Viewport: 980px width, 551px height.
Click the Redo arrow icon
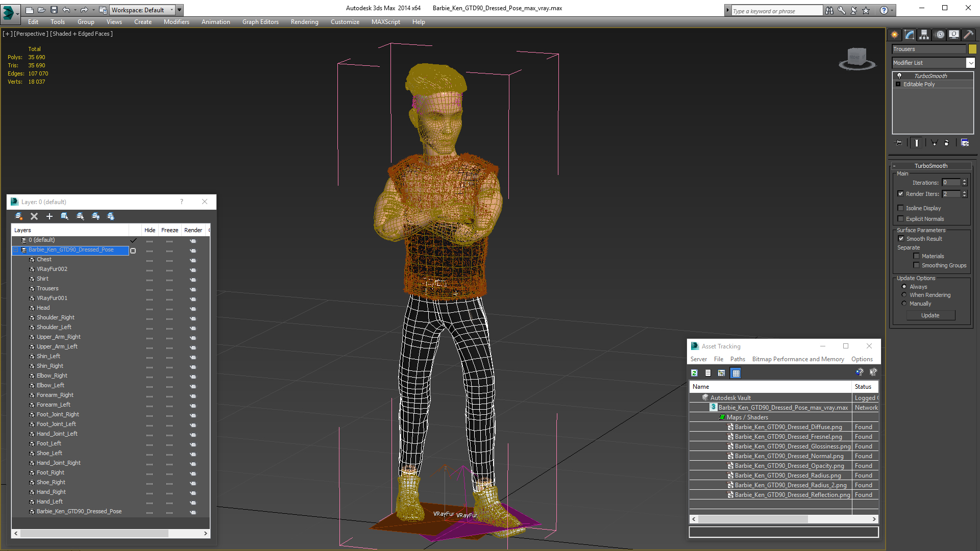tap(84, 10)
